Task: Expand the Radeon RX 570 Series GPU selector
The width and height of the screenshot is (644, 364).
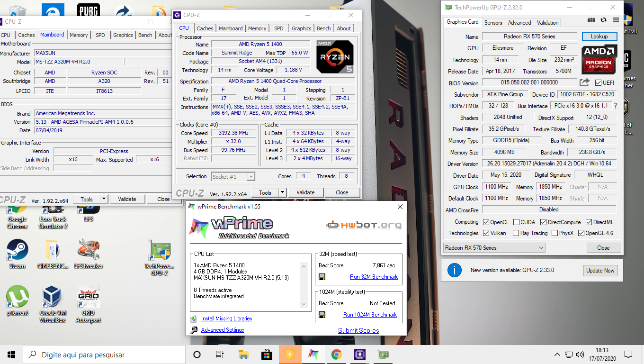Action: coord(494,248)
